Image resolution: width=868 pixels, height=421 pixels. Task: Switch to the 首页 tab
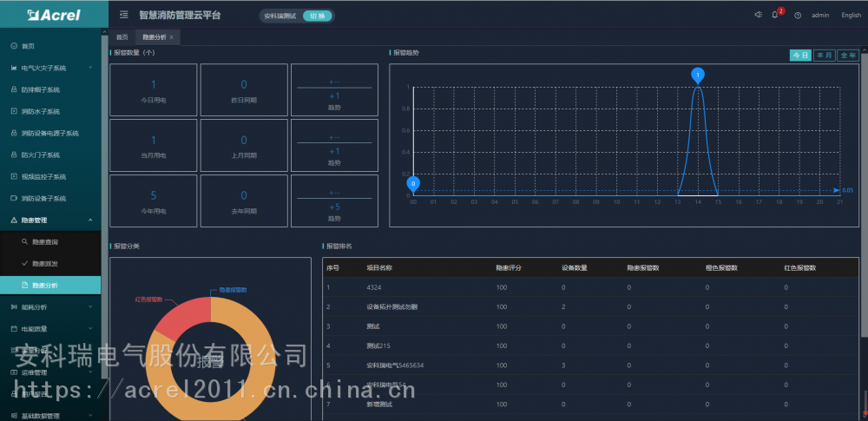pyautogui.click(x=122, y=37)
